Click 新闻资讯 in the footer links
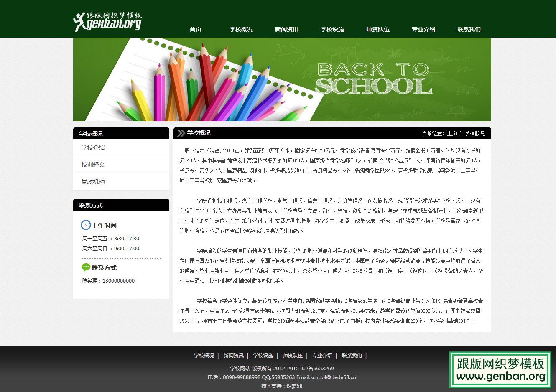The width and height of the screenshot is (556, 392). (x=233, y=356)
